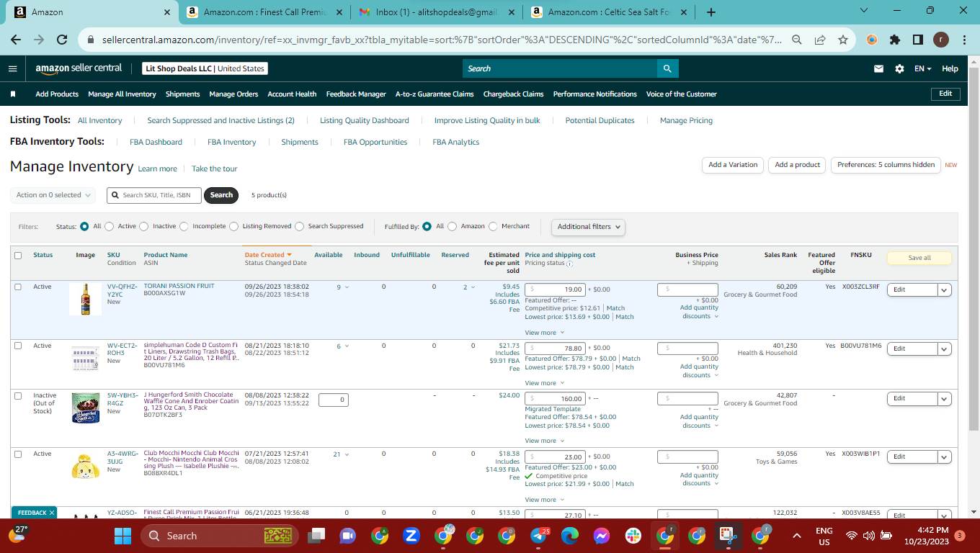This screenshot has width=980, height=553.
Task: Expand reserved quantity 2 for TORANI row
Action: pyautogui.click(x=470, y=287)
